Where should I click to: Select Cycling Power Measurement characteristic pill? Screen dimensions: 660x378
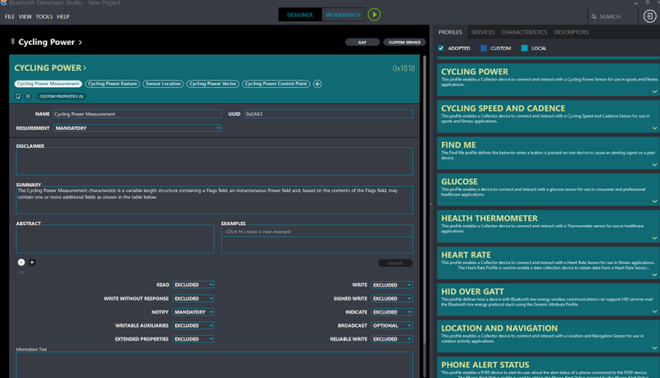48,84
